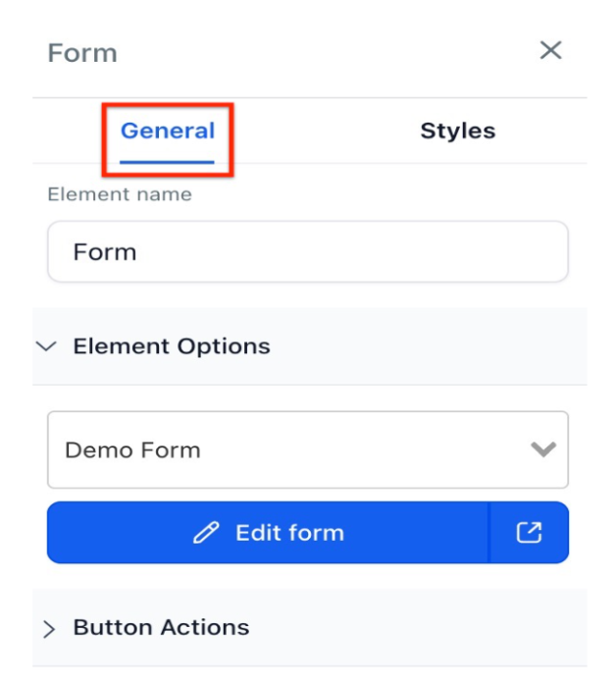Screen dimensions: 616x683
Task: Place cursor on 'Form' text in name field
Action: 105,252
